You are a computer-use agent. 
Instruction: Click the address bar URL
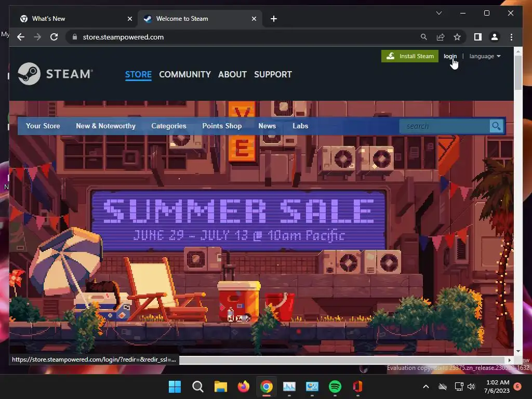click(123, 37)
